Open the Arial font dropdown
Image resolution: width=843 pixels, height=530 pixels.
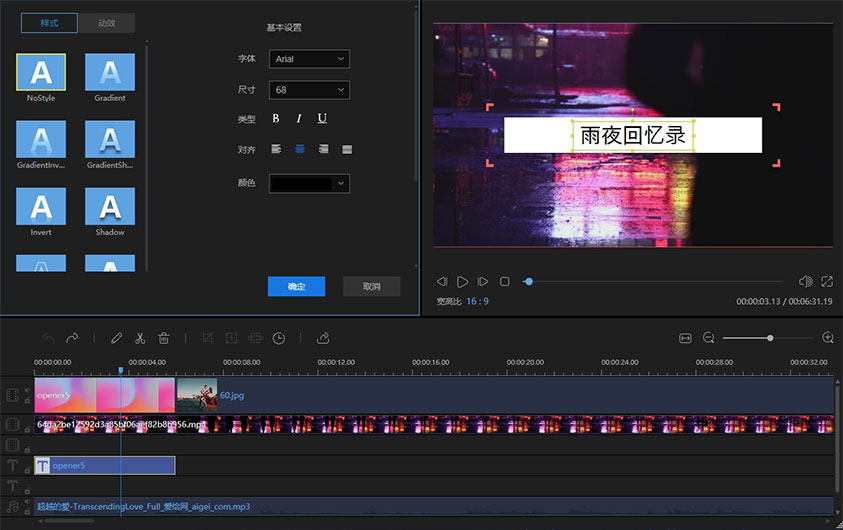tap(309, 59)
